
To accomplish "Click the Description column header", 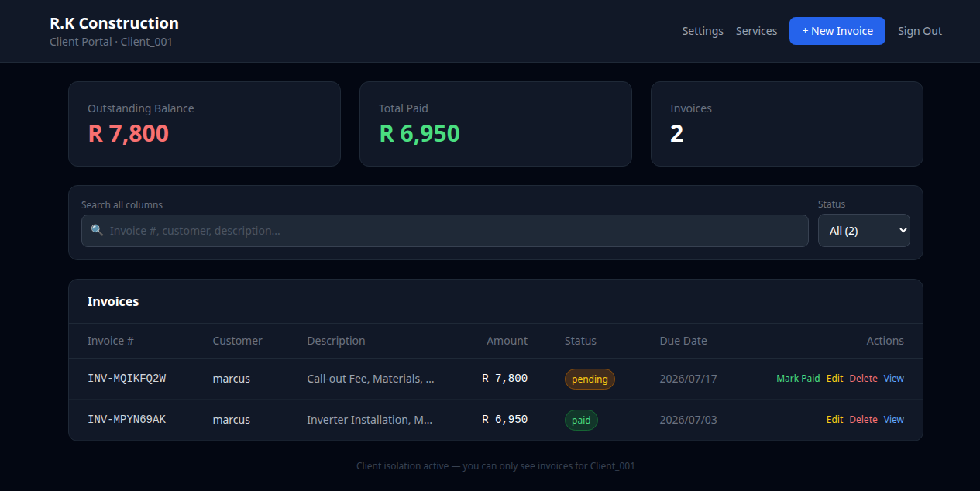I will coord(335,341).
